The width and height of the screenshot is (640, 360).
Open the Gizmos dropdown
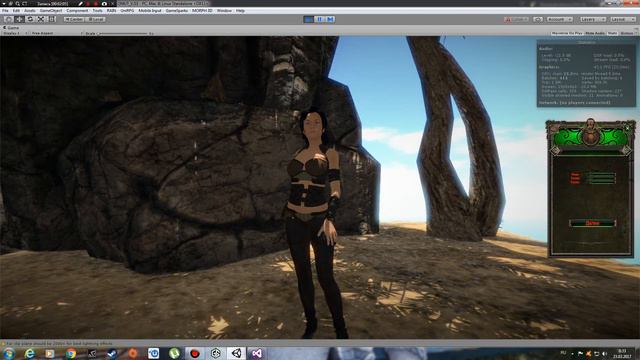pyautogui.click(x=628, y=33)
